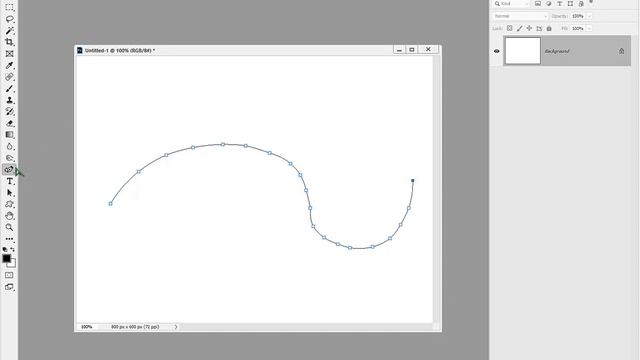Viewport: 640px width, 360px height.
Task: Click the document window vertical scrollbar
Action: (x=436, y=189)
